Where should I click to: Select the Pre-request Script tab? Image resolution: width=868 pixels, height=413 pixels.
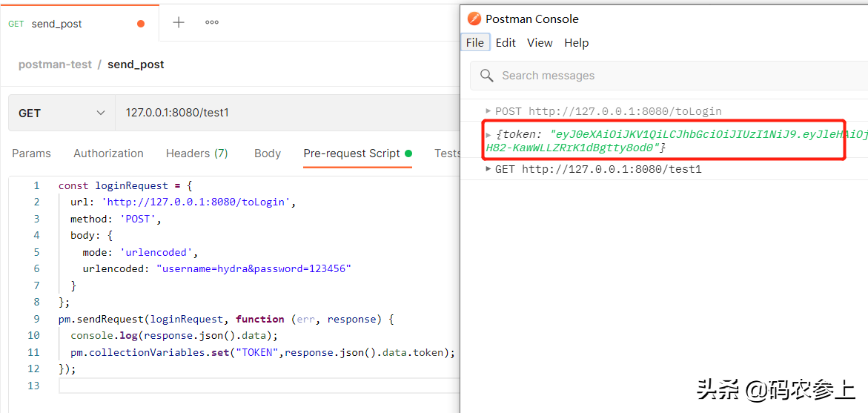357,153
